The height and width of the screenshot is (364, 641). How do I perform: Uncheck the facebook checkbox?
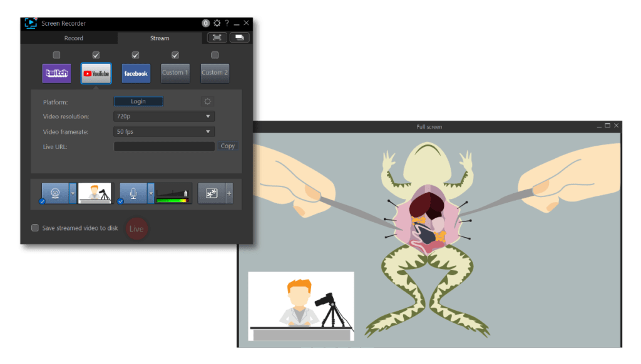[135, 55]
